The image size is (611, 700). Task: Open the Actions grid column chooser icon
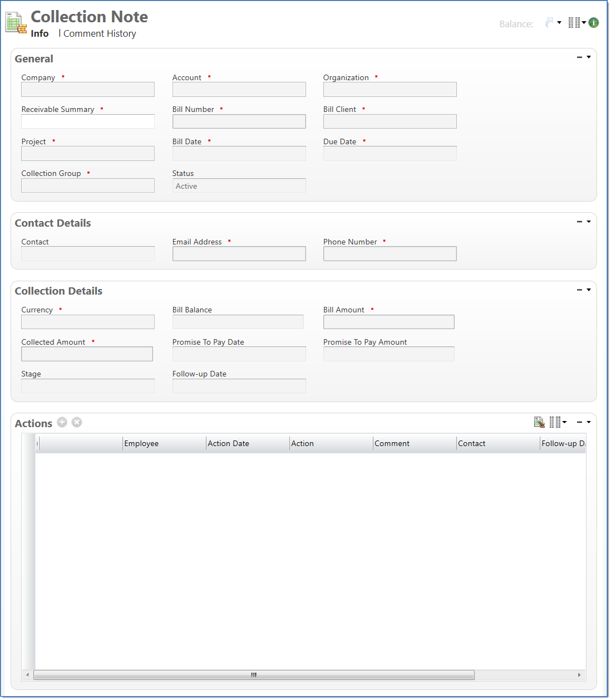tap(555, 423)
